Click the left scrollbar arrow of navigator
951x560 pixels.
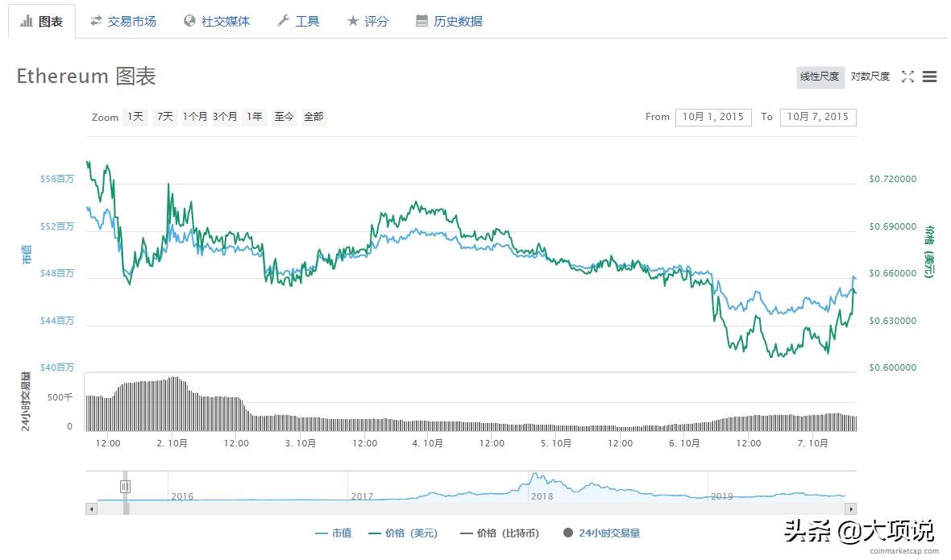click(92, 509)
